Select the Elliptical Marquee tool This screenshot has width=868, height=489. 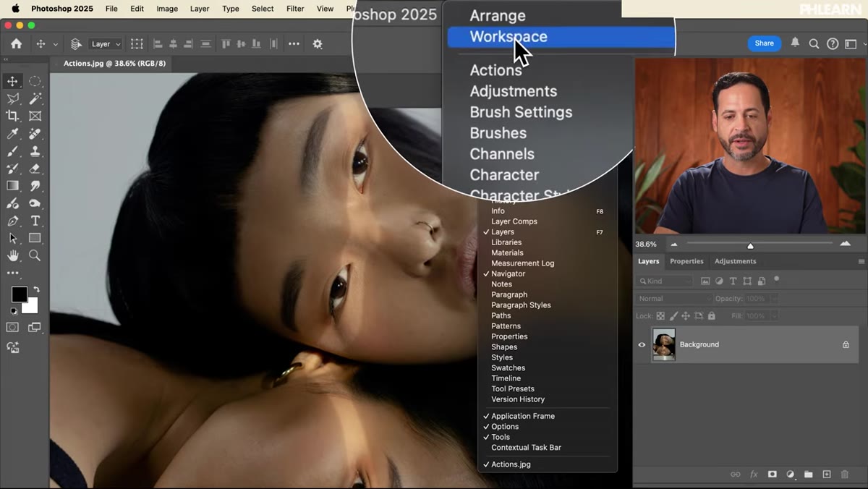pos(35,81)
